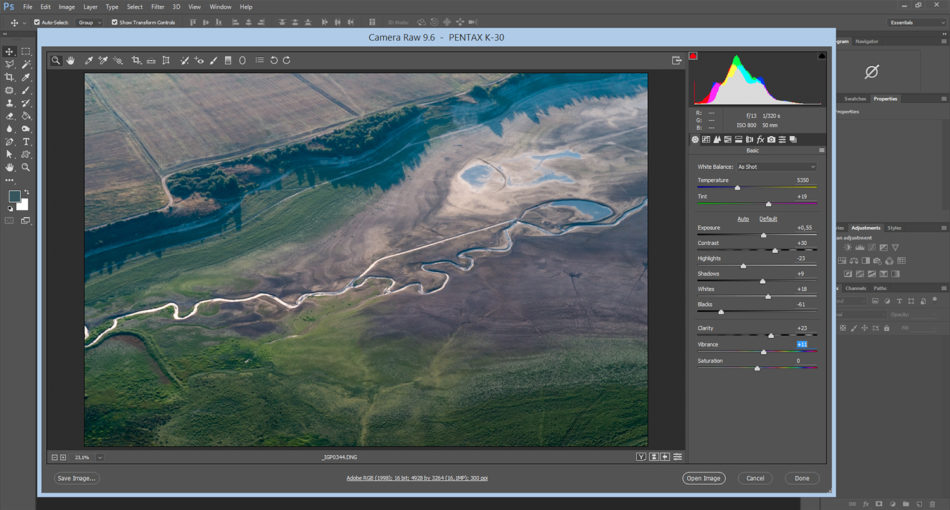Switch to the Adjustments panel tab
Image resolution: width=950 pixels, height=510 pixels.
tap(865, 228)
